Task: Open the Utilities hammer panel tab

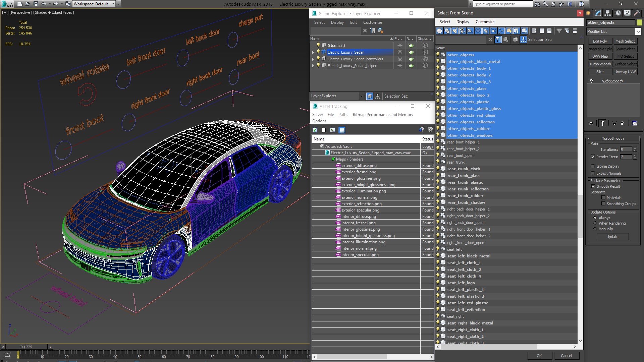Action: click(637, 13)
